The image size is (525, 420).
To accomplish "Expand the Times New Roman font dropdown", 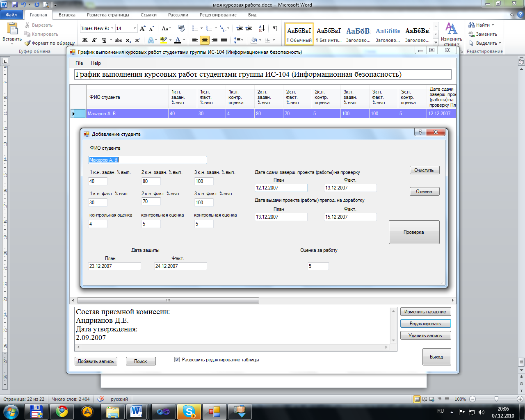I will [112, 28].
